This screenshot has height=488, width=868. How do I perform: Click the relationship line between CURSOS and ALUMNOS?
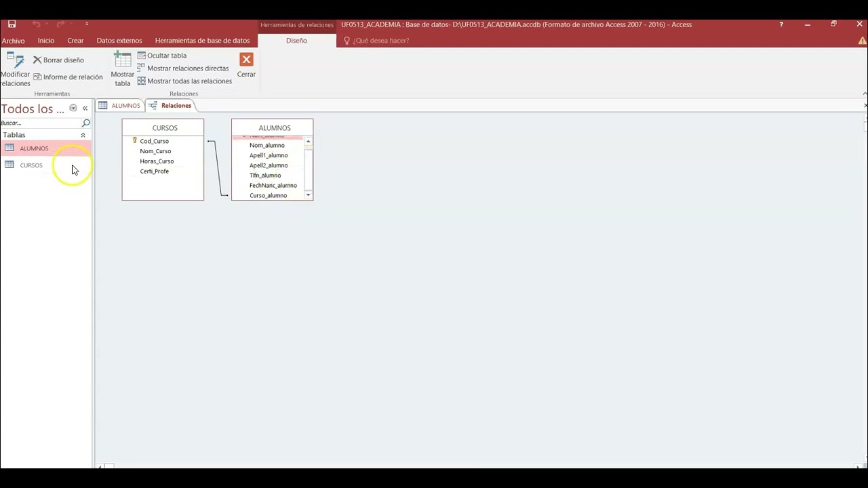[x=218, y=168]
